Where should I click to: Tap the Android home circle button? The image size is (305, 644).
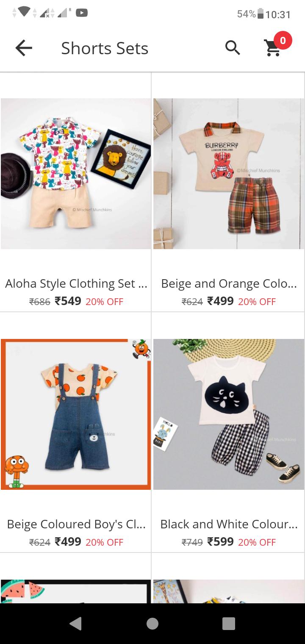coord(152,623)
